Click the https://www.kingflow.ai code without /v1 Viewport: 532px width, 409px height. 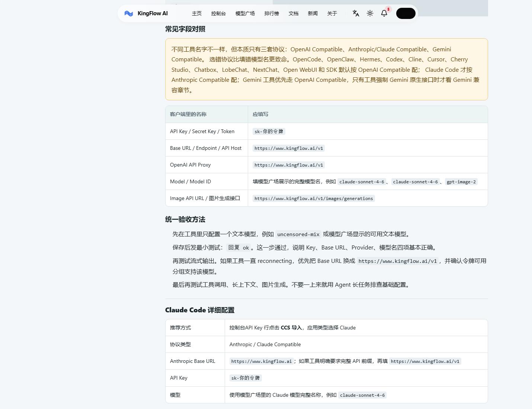[262, 361]
